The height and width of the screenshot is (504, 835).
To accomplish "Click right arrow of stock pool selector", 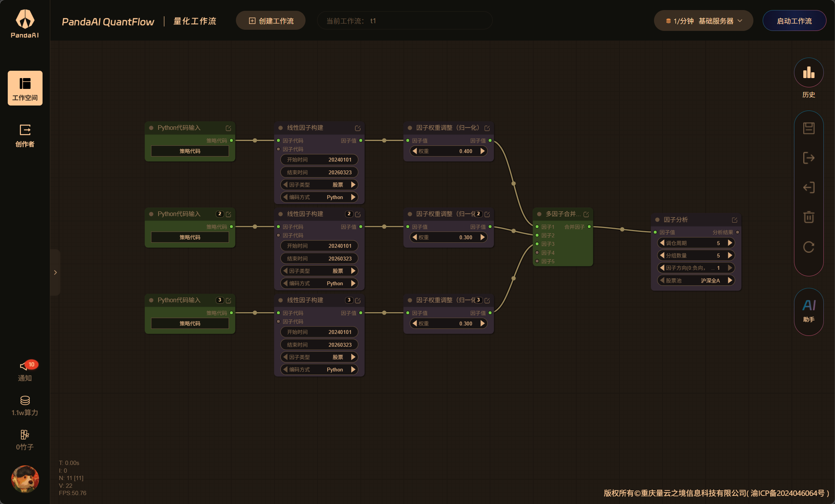I will [x=730, y=281].
